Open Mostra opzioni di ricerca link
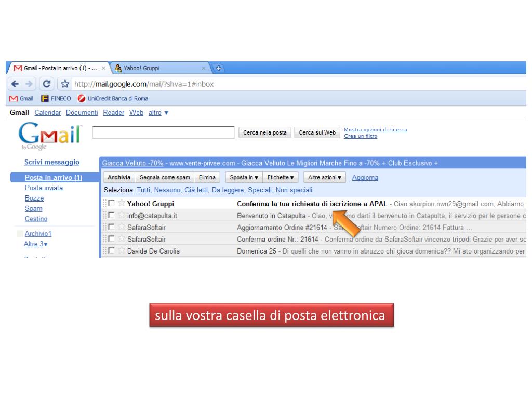This screenshot has height=399, width=532. tap(376, 129)
